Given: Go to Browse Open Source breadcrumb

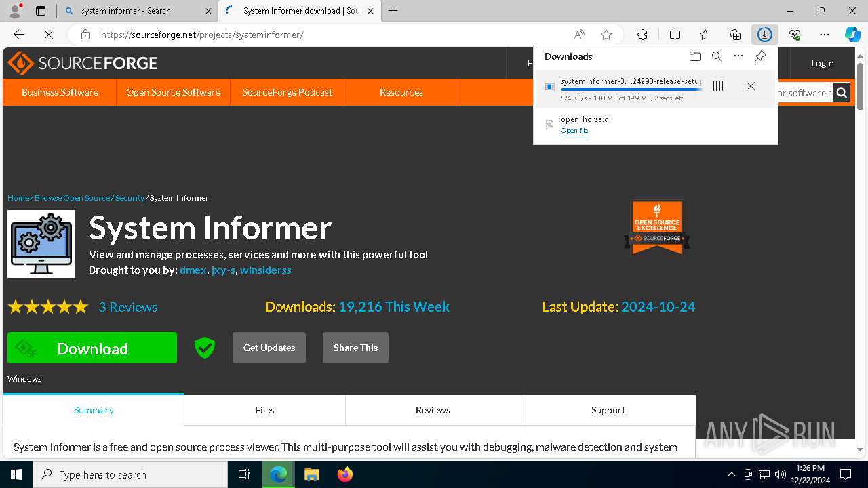Looking at the screenshot, I should (x=72, y=198).
